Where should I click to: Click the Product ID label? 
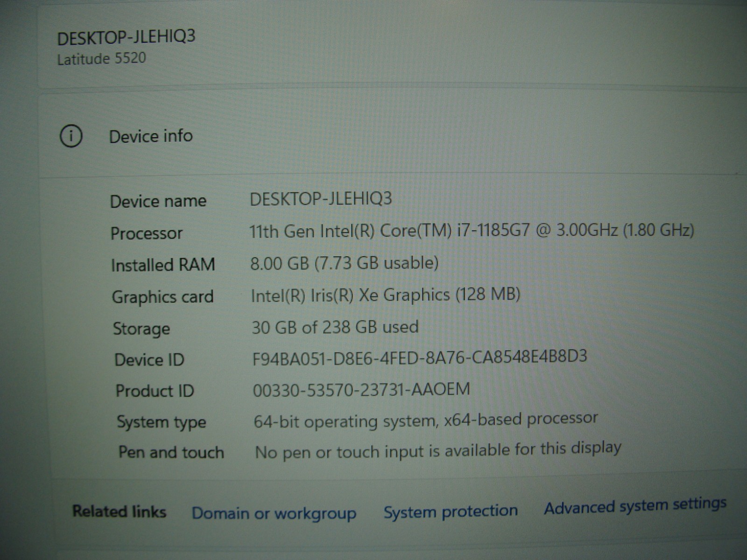155,391
